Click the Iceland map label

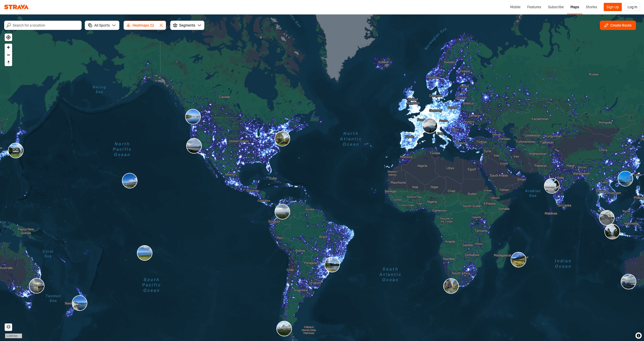point(383,62)
